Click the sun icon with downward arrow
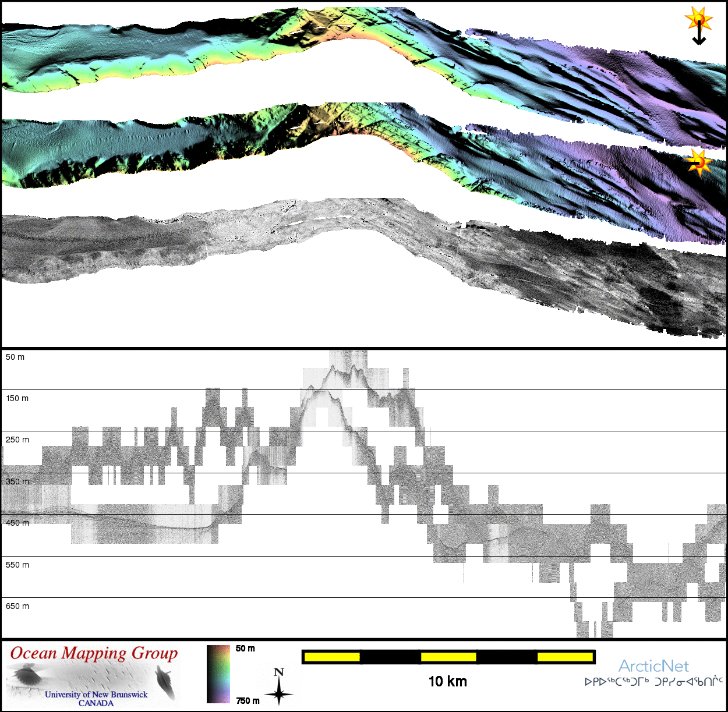Screen dimensions: 728x712 coord(698,26)
